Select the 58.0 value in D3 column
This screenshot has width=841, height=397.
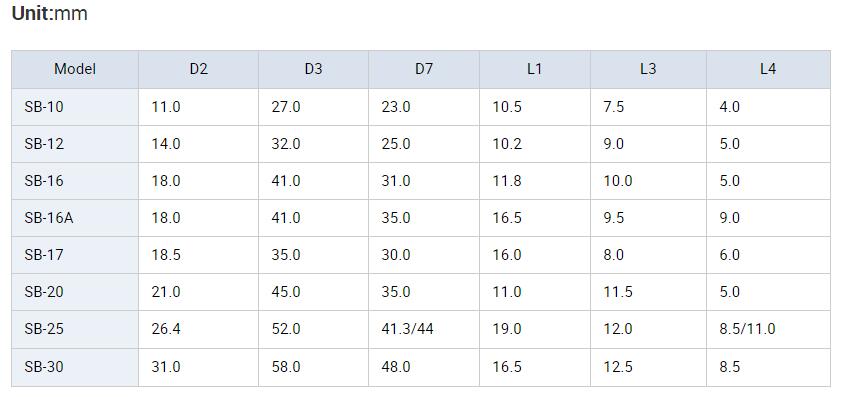(286, 367)
